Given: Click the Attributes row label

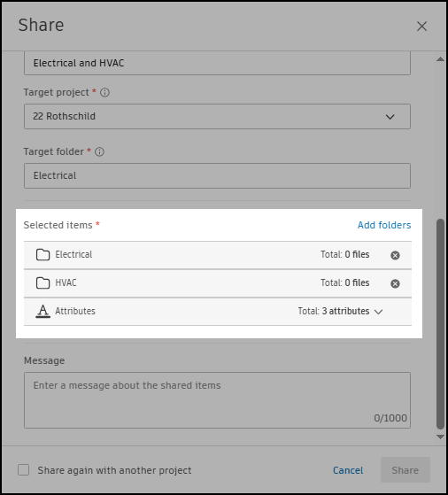Looking at the screenshot, I should [x=75, y=312].
